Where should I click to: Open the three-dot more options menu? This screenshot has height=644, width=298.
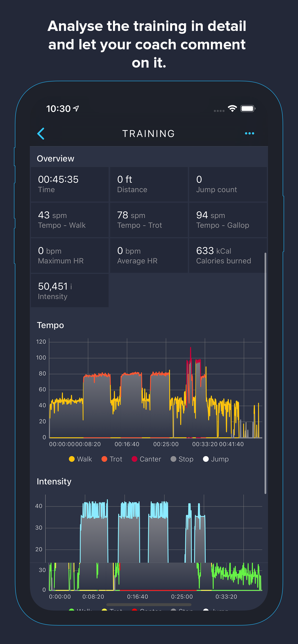pos(250,133)
